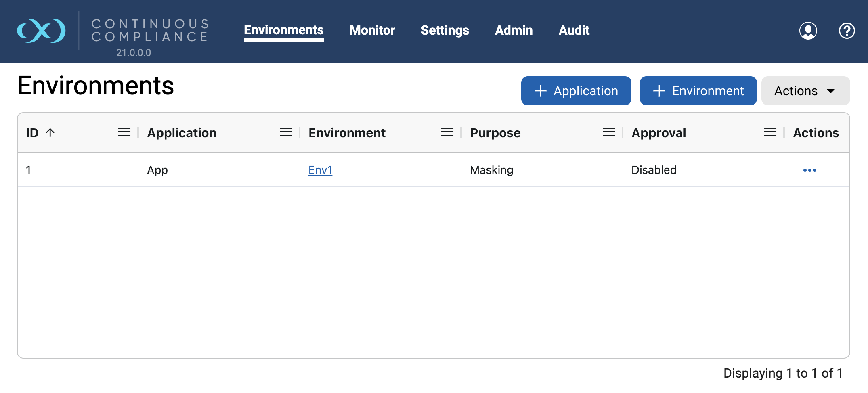This screenshot has width=868, height=393.
Task: Open the Purpose column filter menu
Action: (x=608, y=132)
